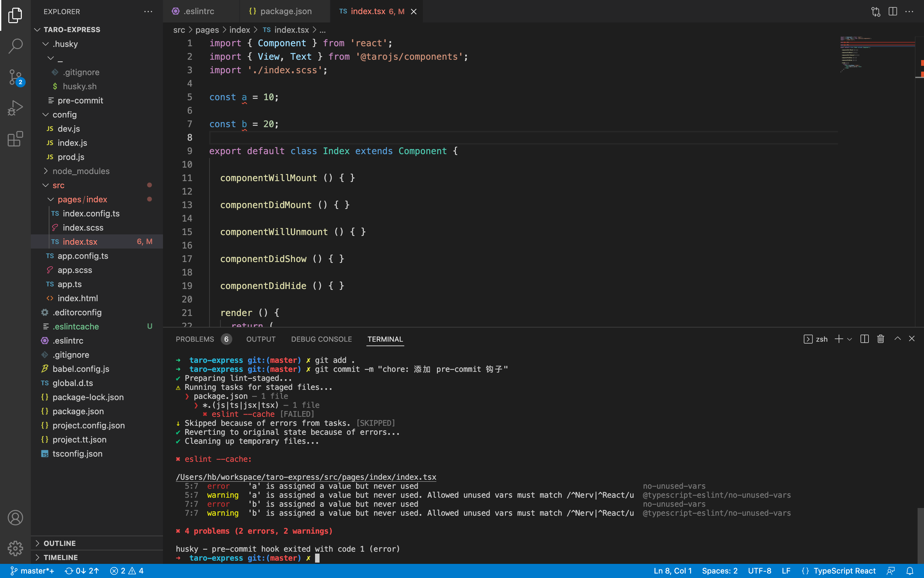Click the master*+ branch indicator
The image size is (924, 578).
(x=32, y=571)
